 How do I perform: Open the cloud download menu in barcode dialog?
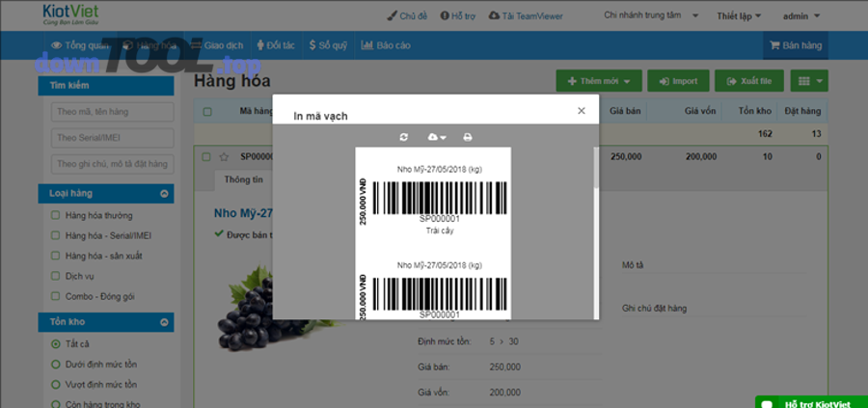(x=437, y=137)
